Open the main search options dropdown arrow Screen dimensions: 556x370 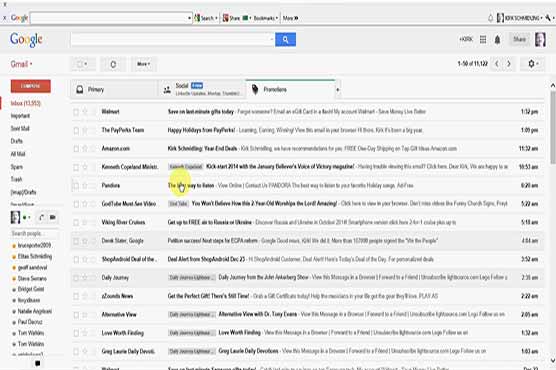272,39
